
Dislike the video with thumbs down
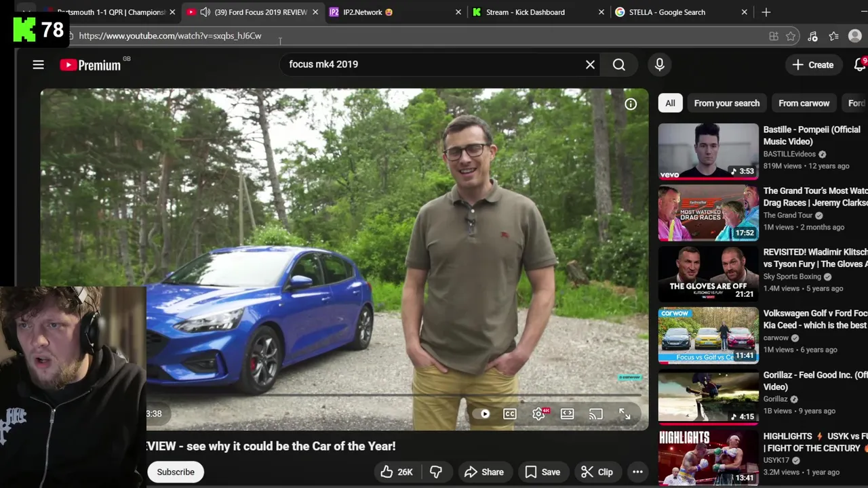tap(436, 472)
